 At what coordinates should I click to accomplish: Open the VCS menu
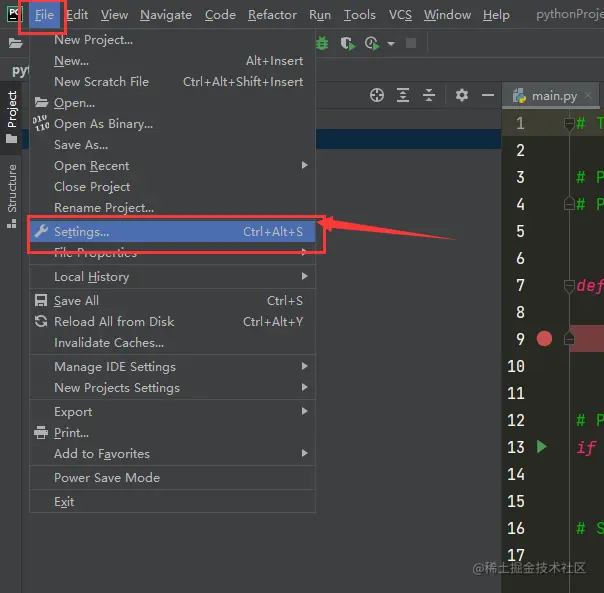pyautogui.click(x=400, y=15)
